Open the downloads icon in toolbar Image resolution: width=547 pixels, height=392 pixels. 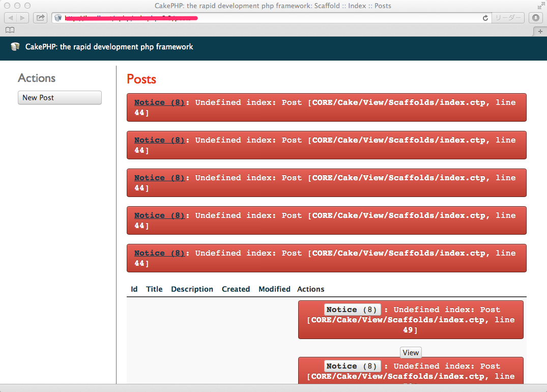click(x=536, y=18)
